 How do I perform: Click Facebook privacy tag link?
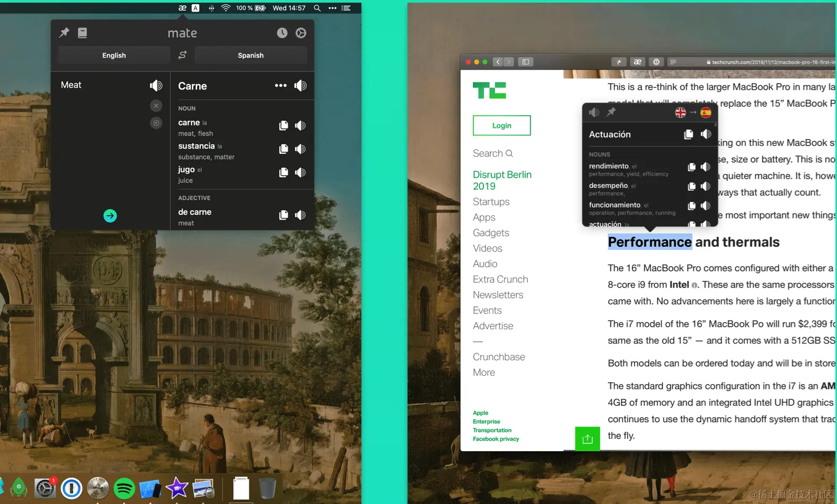click(496, 439)
